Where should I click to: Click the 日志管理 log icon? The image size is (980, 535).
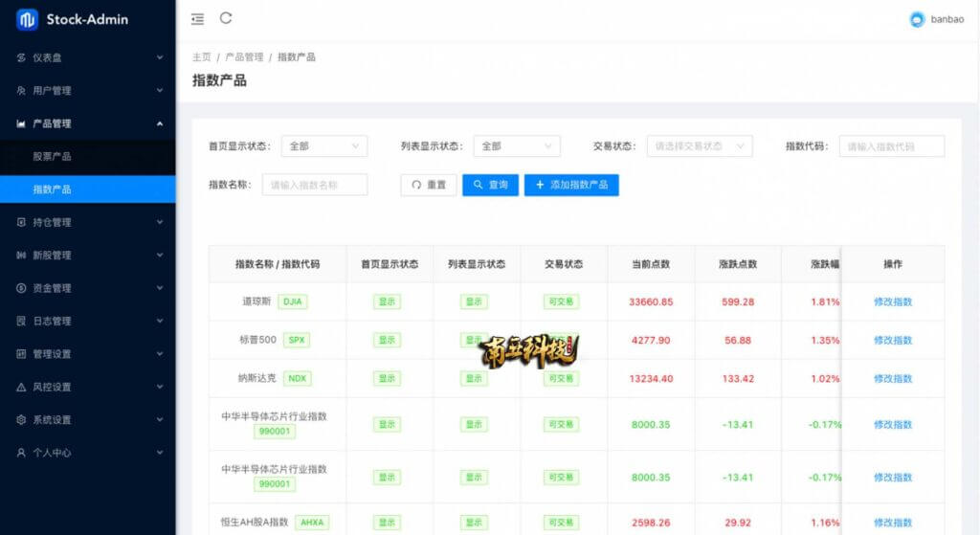coord(21,321)
